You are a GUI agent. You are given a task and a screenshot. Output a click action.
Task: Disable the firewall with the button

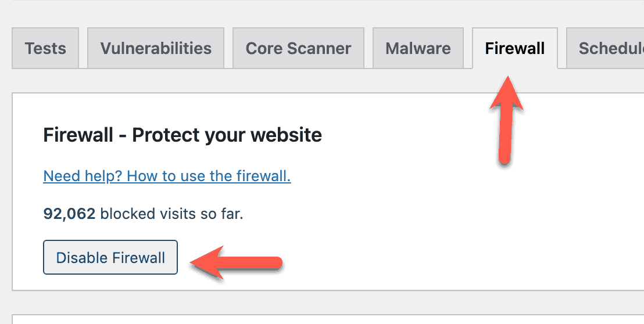point(110,257)
